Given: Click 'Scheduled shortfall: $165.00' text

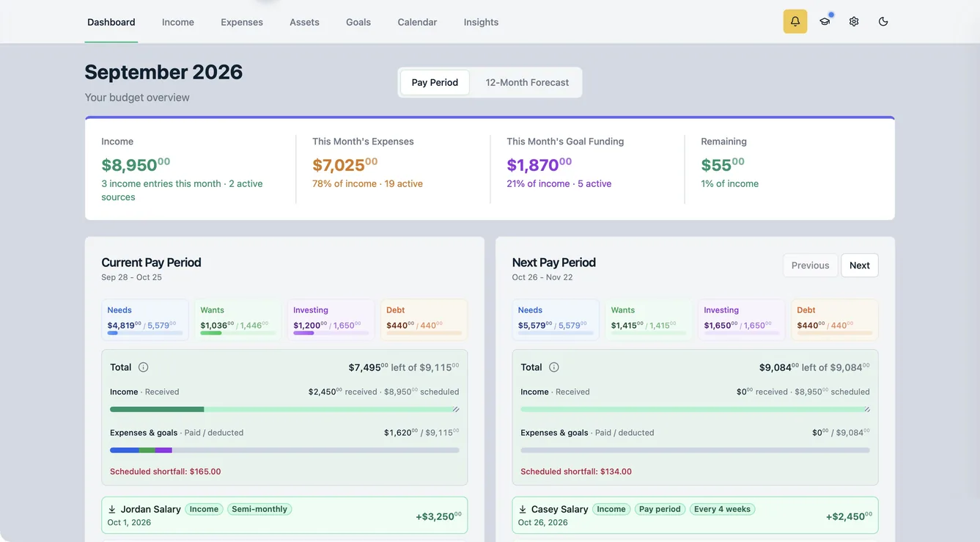Looking at the screenshot, I should [166, 472].
